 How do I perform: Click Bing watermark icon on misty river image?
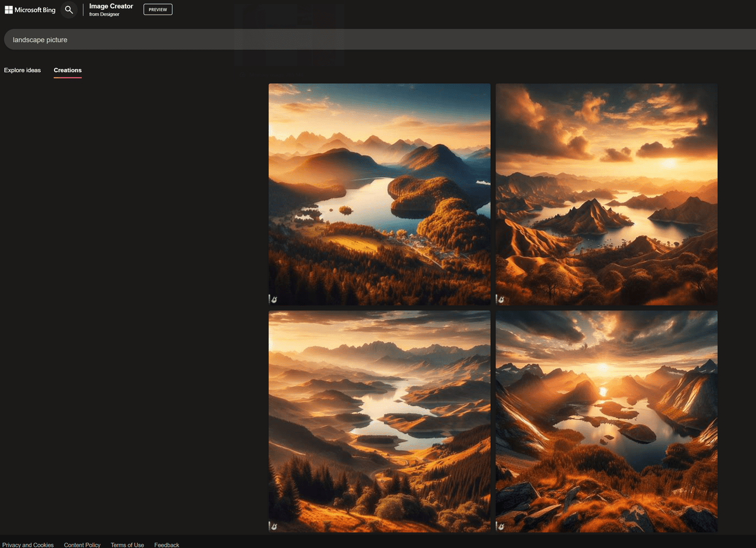tap(273, 526)
